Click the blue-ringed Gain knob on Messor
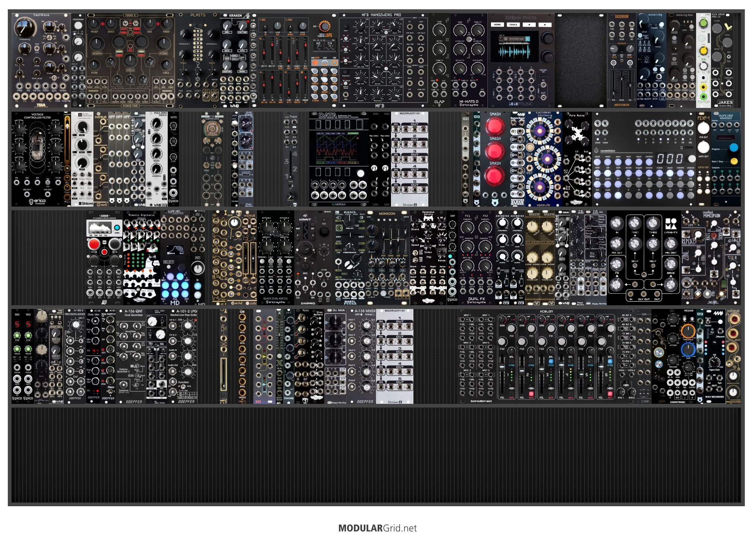Image resolution: width=756 pixels, height=536 pixels. (x=688, y=350)
